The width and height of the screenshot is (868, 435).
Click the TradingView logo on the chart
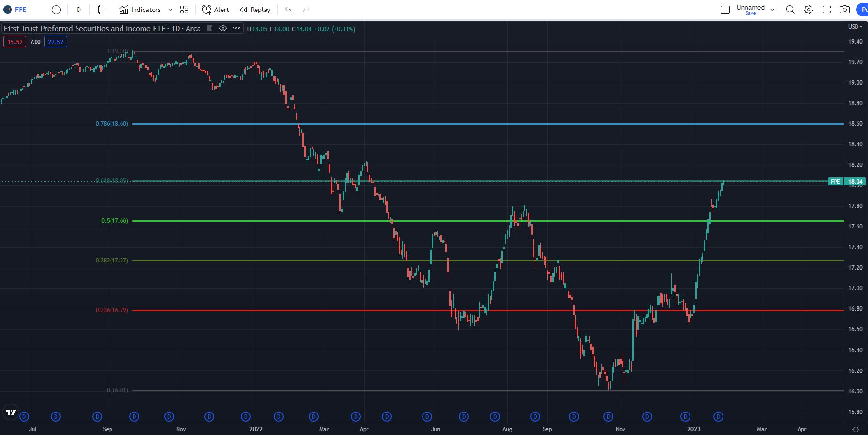[x=11, y=412]
